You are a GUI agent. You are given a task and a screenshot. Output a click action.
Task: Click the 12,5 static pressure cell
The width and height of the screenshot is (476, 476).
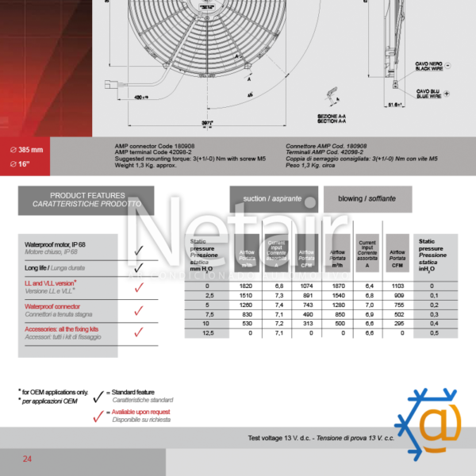point(207,333)
